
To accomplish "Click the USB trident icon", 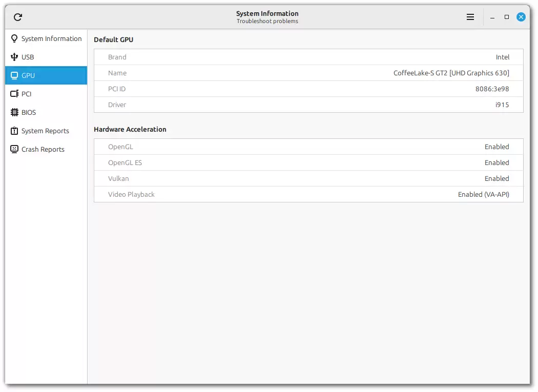I will [x=14, y=57].
